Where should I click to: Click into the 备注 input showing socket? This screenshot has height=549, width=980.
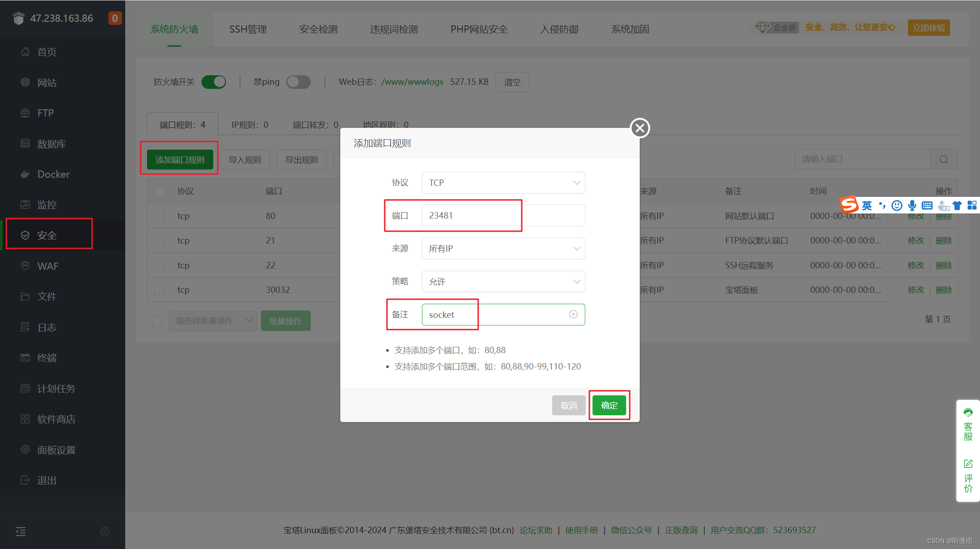[x=503, y=315]
